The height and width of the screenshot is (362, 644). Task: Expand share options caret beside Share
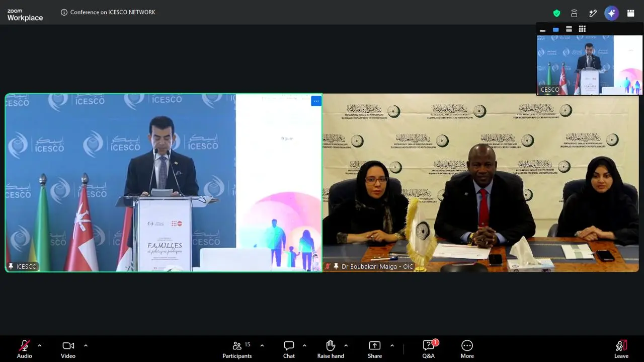tap(392, 345)
